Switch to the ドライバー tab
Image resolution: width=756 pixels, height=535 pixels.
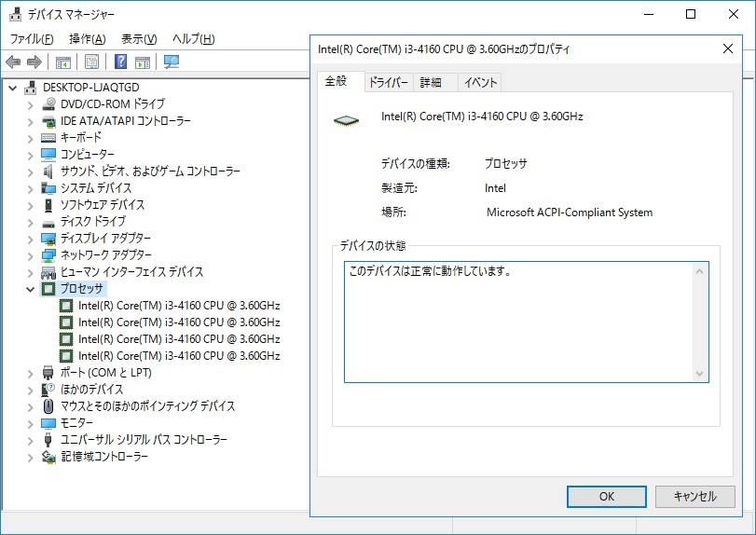pos(388,82)
